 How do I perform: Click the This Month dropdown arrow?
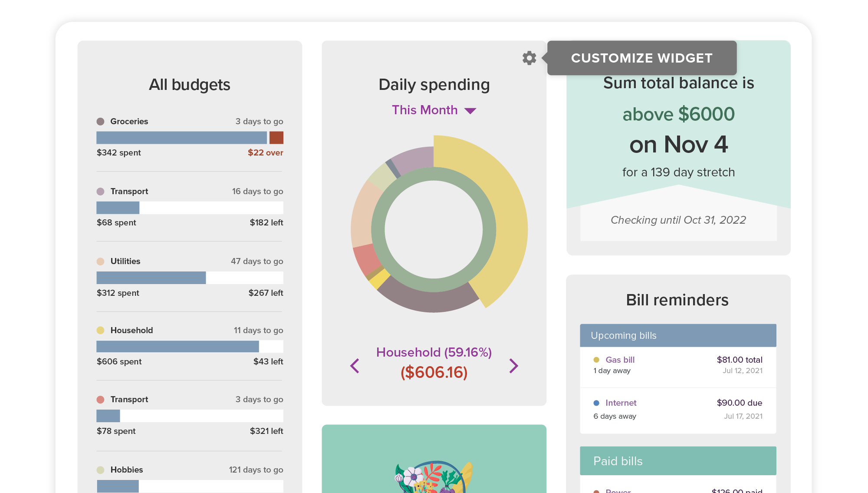pyautogui.click(x=470, y=111)
